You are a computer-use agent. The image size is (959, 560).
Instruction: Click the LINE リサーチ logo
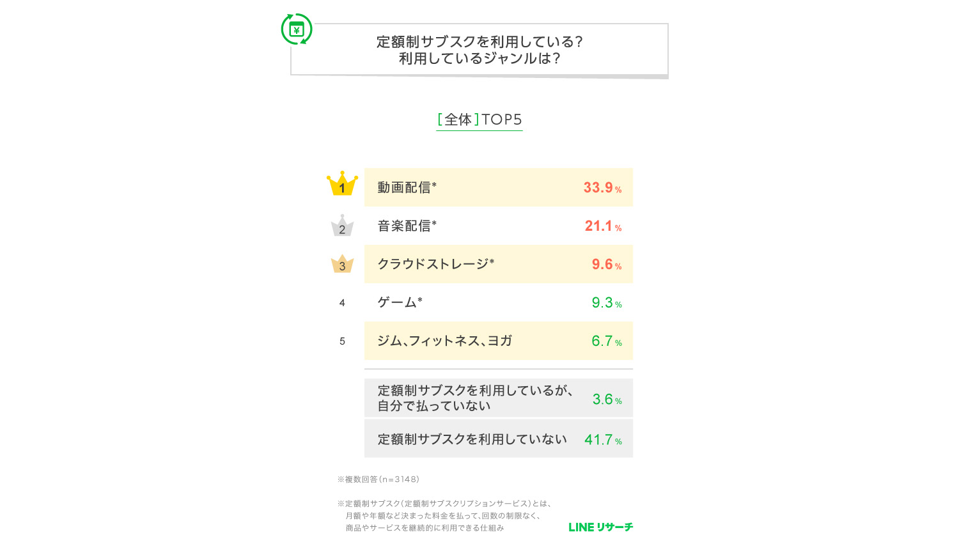[600, 527]
